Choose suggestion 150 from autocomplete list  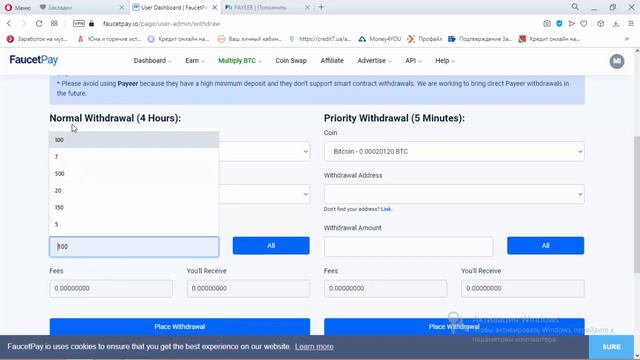tap(134, 207)
